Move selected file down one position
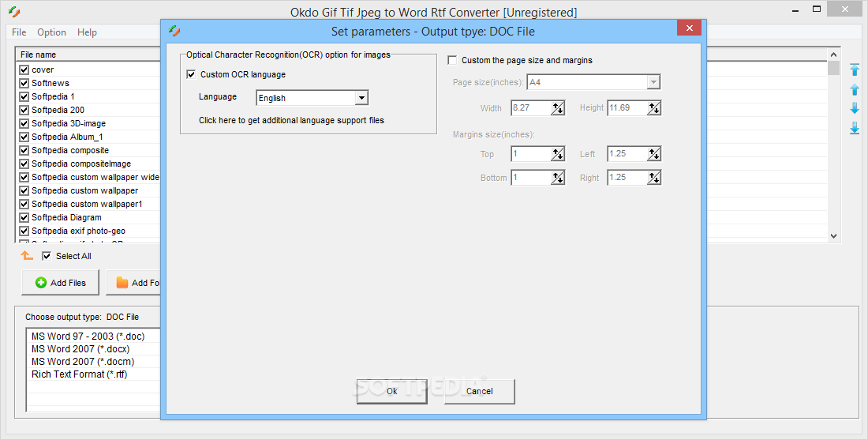 click(x=855, y=108)
